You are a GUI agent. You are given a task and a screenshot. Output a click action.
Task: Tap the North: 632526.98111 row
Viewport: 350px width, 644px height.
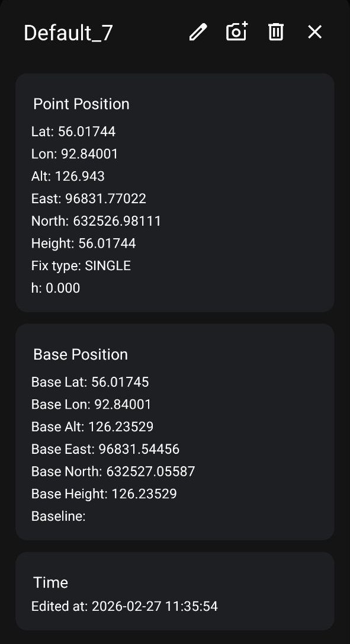coord(96,221)
